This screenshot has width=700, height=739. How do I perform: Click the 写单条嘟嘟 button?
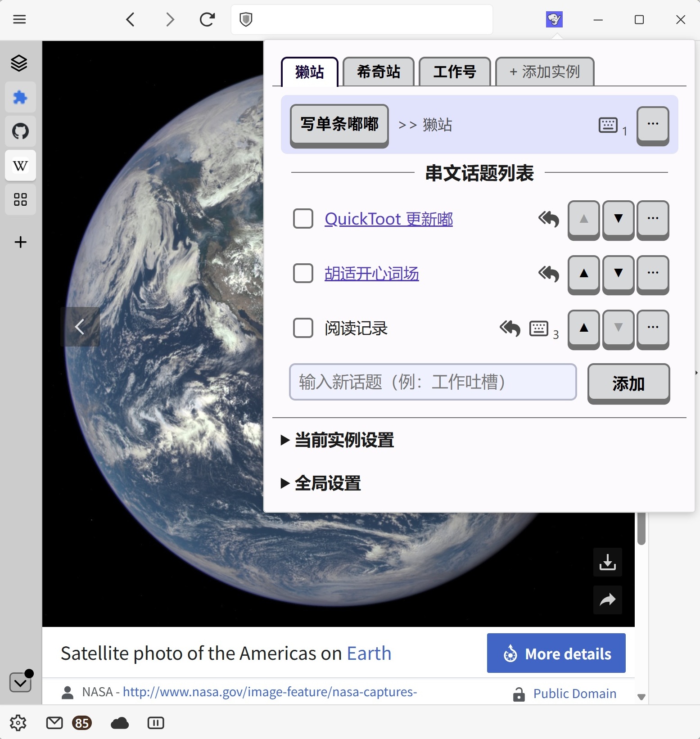pyautogui.click(x=339, y=125)
